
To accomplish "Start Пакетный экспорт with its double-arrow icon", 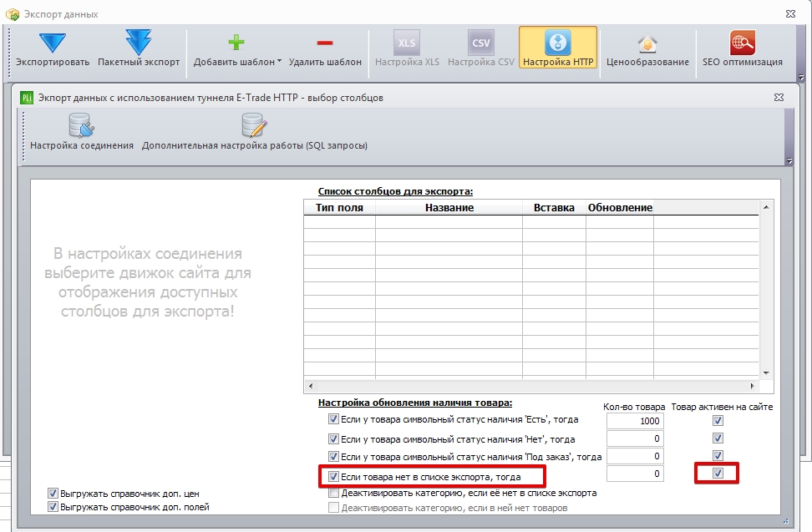I will pos(139,42).
